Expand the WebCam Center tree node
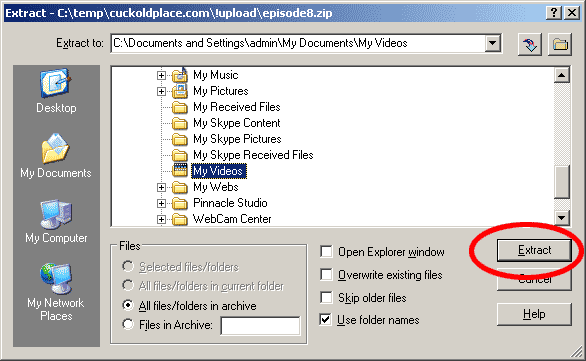This screenshot has height=361, width=586. click(x=161, y=219)
